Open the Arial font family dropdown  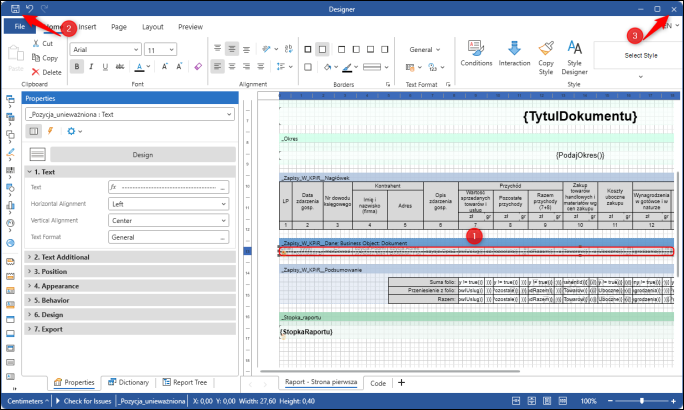point(104,49)
